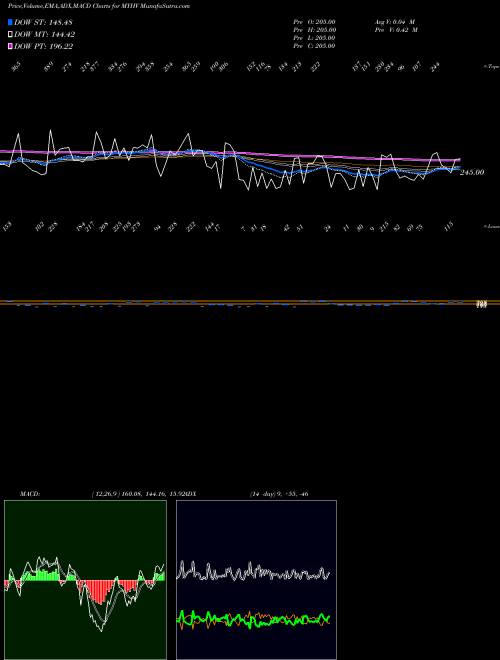Click the "<Tops" label right of the top numbers
The width and height of the screenshot is (500, 660).
pos(492,67)
